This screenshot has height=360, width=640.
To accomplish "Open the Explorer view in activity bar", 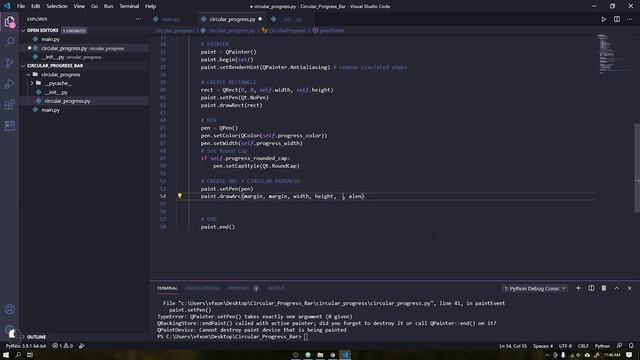I will (x=9, y=22).
